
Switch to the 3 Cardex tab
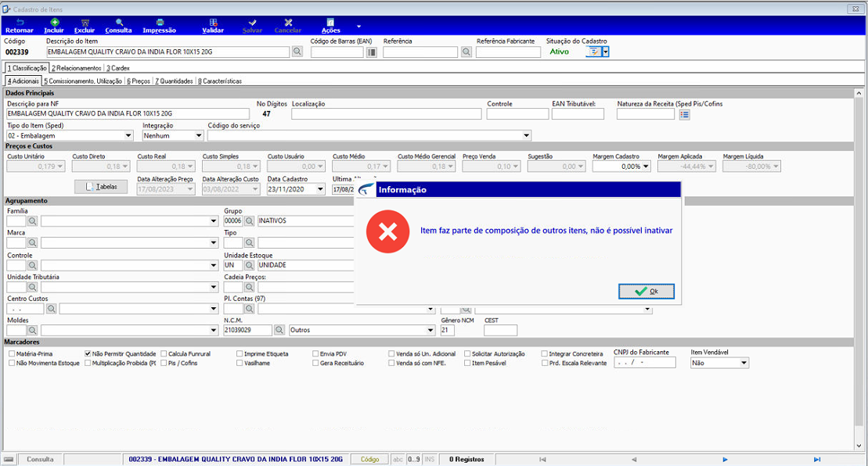point(118,68)
